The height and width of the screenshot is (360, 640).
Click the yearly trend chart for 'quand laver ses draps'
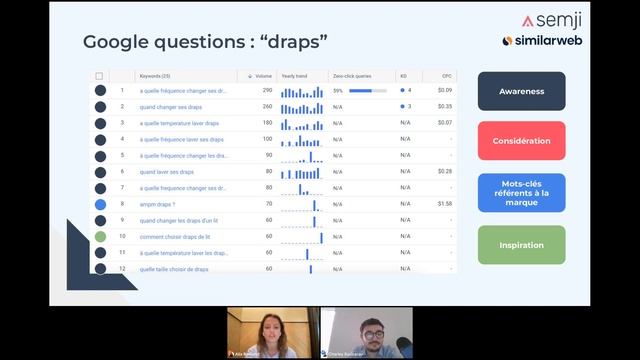pyautogui.click(x=302, y=173)
